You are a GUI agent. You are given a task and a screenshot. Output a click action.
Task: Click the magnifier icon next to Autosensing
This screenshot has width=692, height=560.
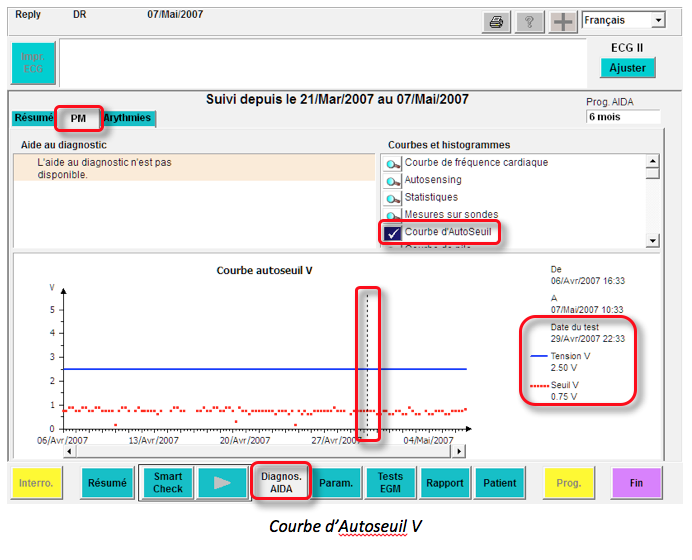[393, 181]
